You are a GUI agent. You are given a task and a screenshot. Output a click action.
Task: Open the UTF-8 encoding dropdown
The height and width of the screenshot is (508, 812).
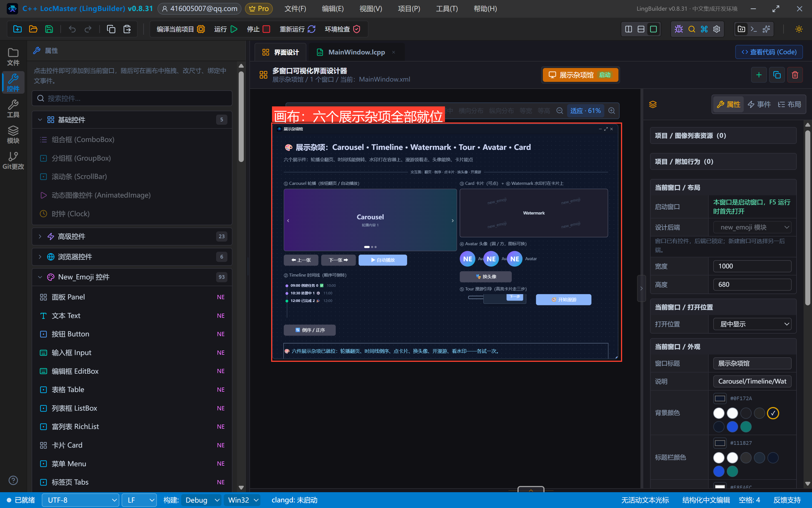click(x=81, y=500)
